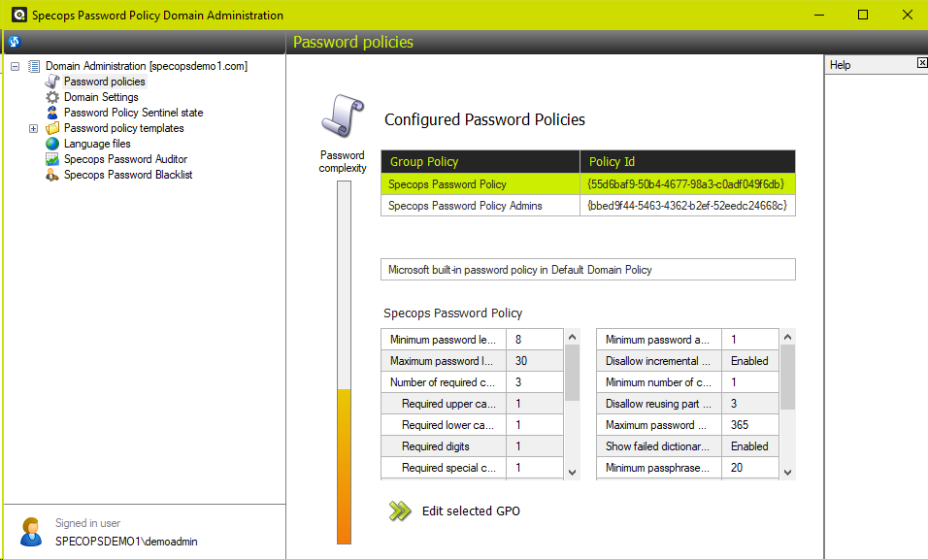Image resolution: width=928 pixels, height=560 pixels.
Task: Click right settings list scroll up arrow
Action: (787, 337)
